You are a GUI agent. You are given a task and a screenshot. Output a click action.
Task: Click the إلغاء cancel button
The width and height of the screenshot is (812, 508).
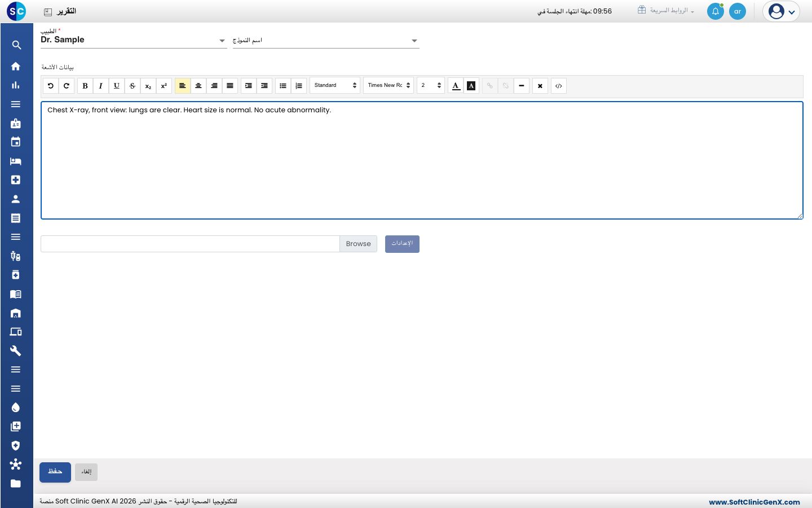pyautogui.click(x=86, y=472)
